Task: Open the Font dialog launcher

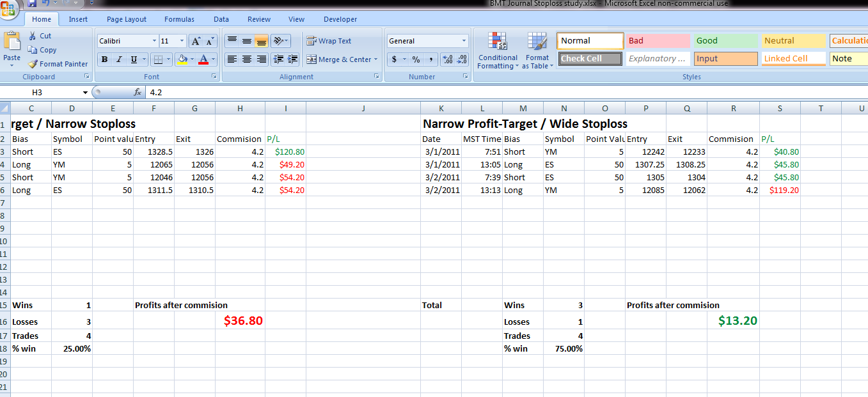Action: [214, 77]
